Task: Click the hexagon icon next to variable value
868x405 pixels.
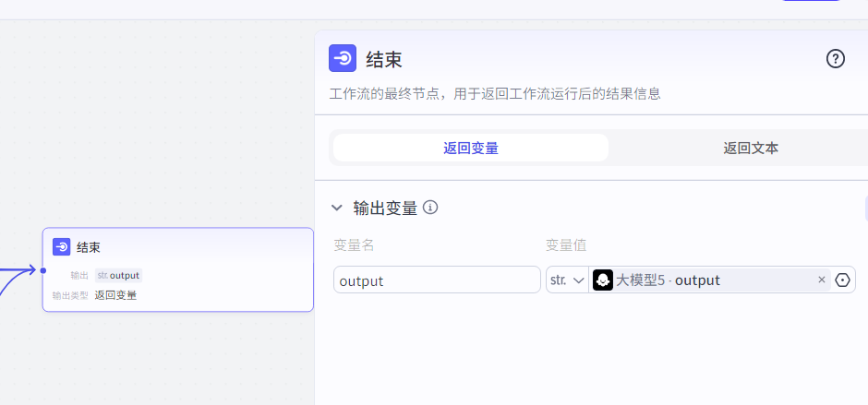Action: click(x=842, y=280)
